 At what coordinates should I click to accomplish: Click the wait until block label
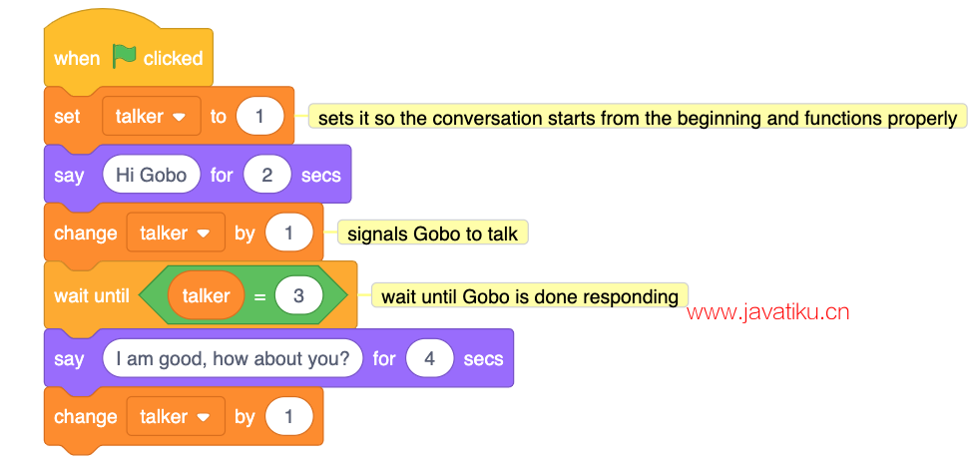(x=91, y=296)
